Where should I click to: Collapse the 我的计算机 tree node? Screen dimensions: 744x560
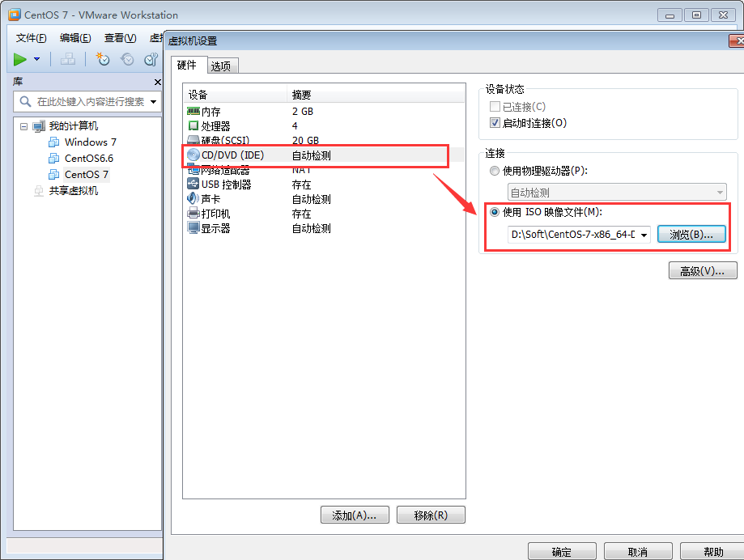click(23, 126)
